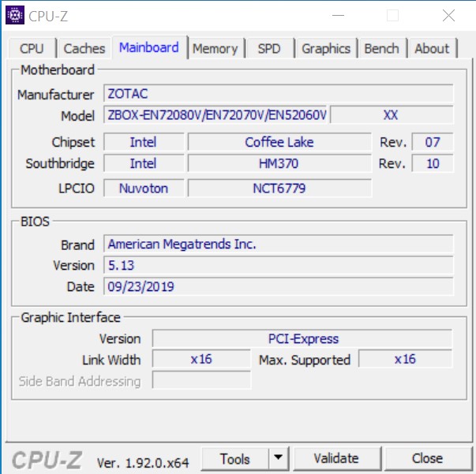Expand the Tools dropdown arrow
This screenshot has width=476, height=474.
point(279,457)
